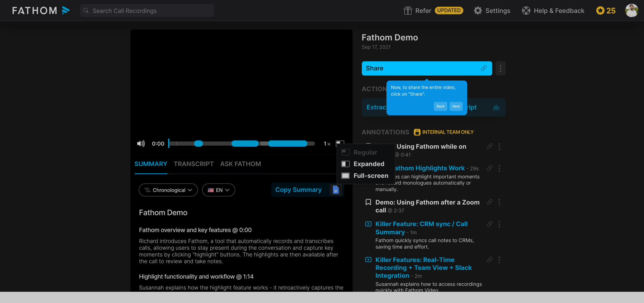
Task: Open options for Real-Time Recording highlight
Action: coord(499,260)
